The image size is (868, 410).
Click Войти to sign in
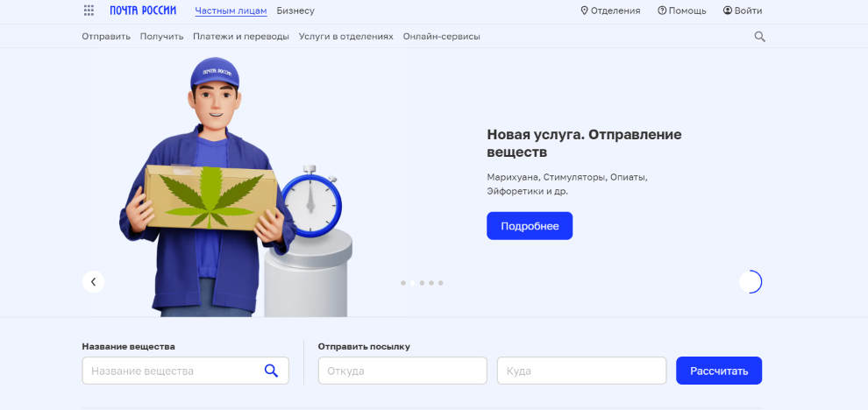pyautogui.click(x=742, y=11)
